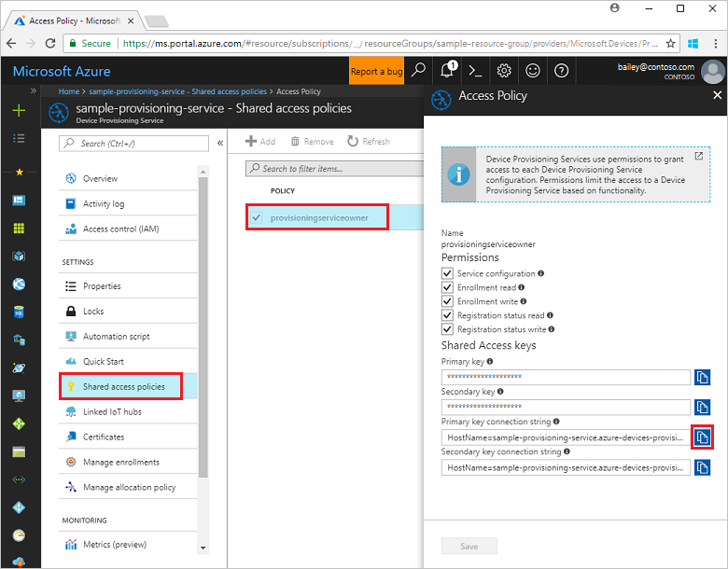Image resolution: width=728 pixels, height=569 pixels.
Task: Click Add policy button
Action: (260, 141)
